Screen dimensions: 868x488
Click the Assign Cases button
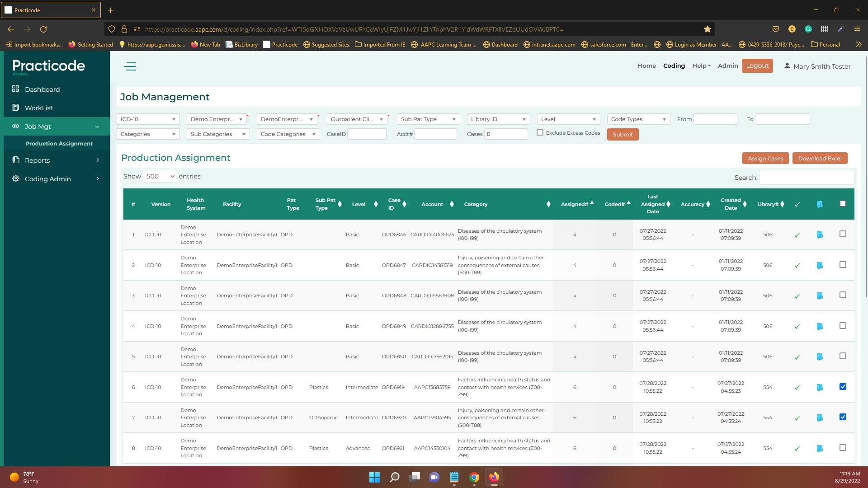765,159
